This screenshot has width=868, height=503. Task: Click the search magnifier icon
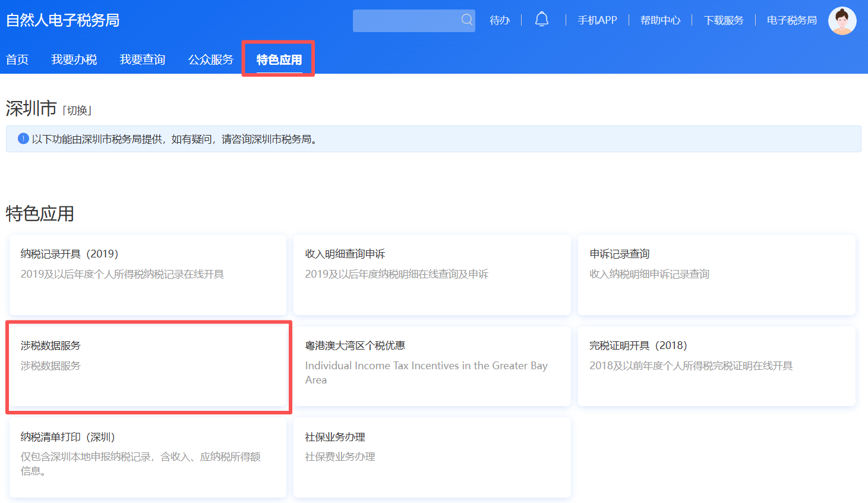pos(467,20)
